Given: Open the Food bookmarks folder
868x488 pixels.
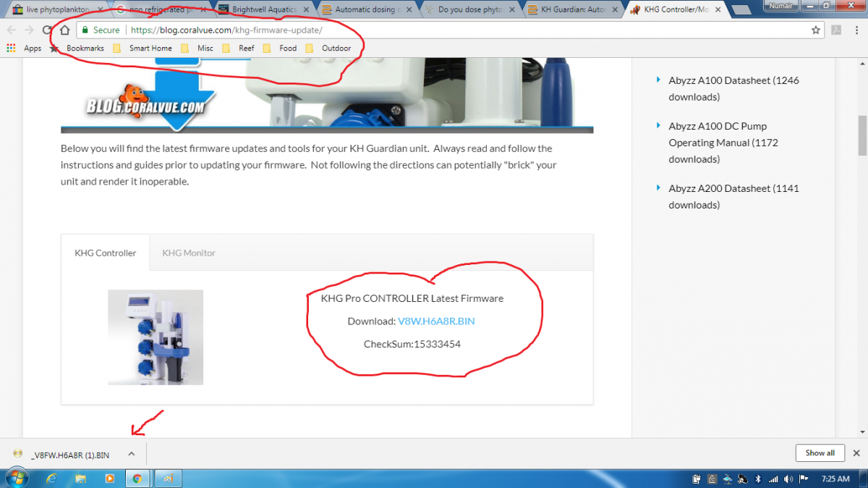Looking at the screenshot, I should [x=280, y=49].
